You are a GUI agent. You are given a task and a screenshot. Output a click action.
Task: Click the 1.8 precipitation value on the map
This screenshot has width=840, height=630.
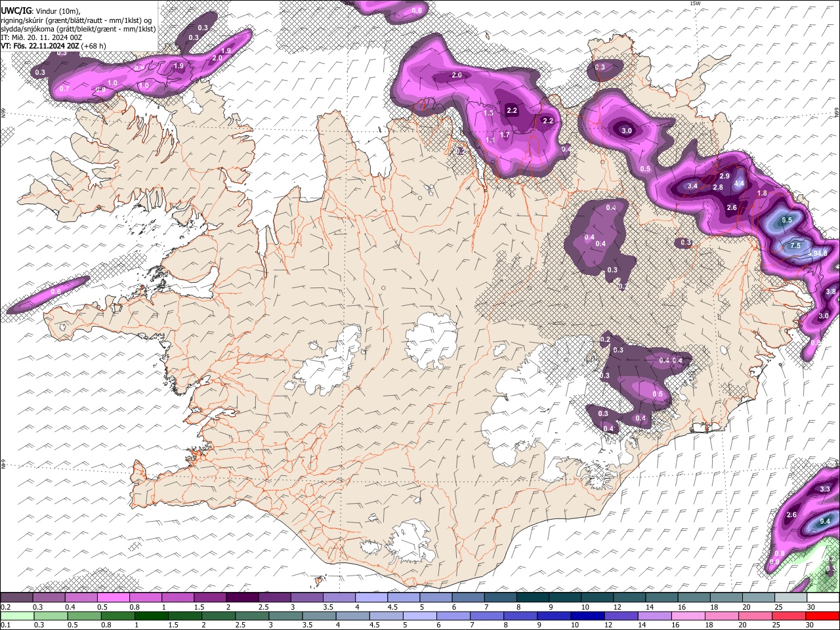[762, 193]
